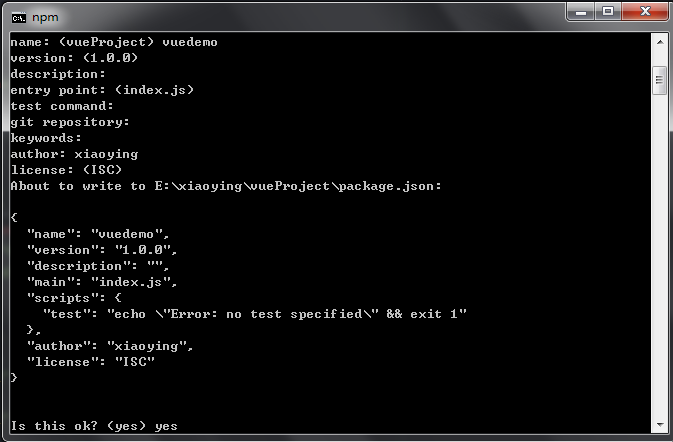Click the scrollbar up arrow

click(660, 42)
